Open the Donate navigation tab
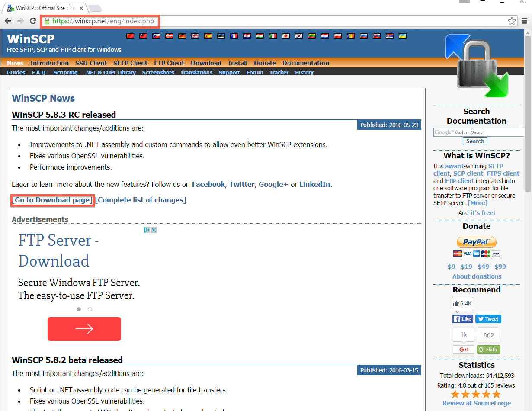Image resolution: width=532 pixels, height=411 pixels. 265,63
